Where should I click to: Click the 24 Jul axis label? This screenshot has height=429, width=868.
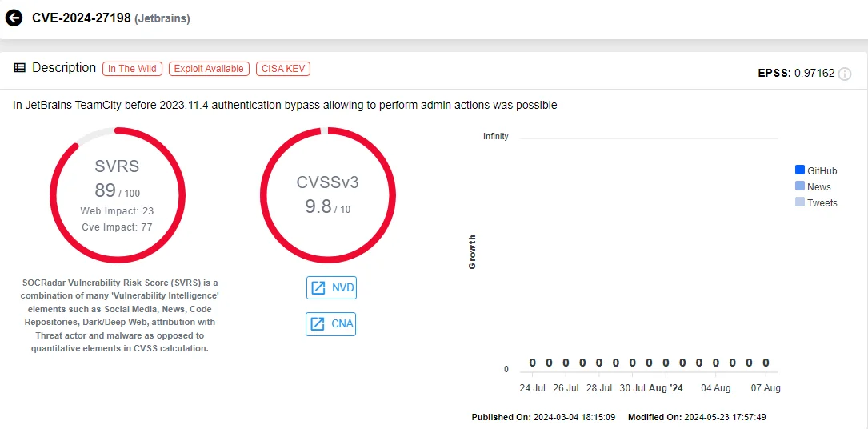pyautogui.click(x=533, y=388)
